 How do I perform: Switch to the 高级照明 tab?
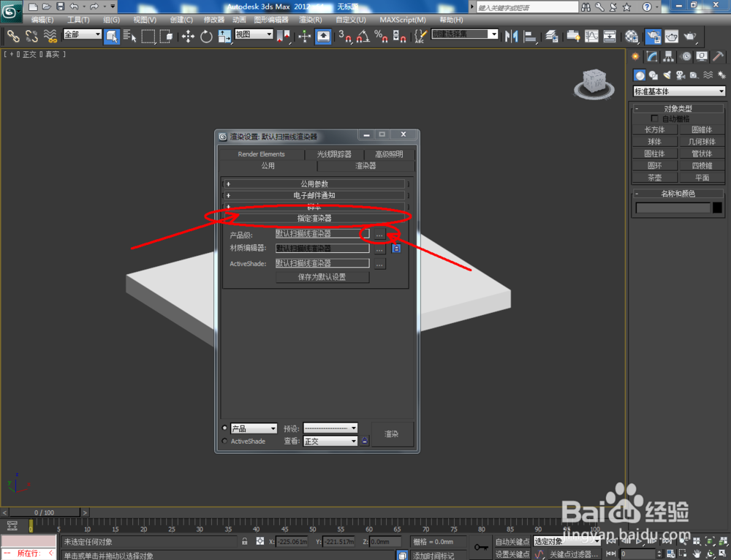pos(389,154)
